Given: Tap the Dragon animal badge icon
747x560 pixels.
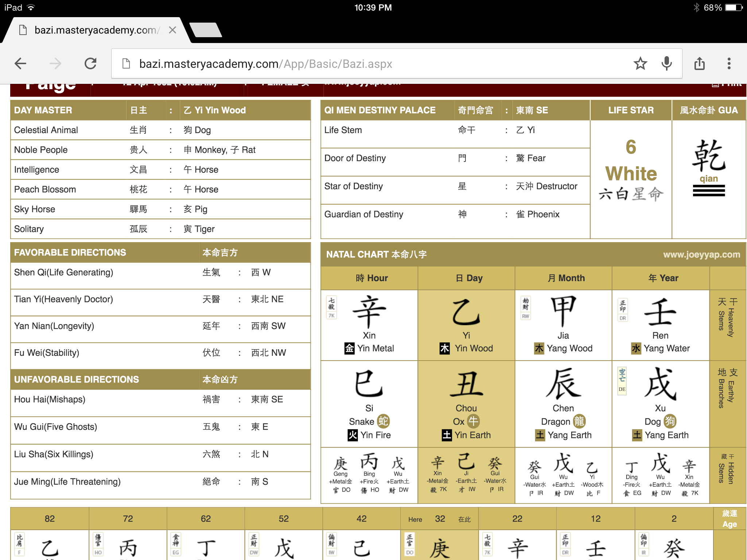Looking at the screenshot, I should point(579,421).
